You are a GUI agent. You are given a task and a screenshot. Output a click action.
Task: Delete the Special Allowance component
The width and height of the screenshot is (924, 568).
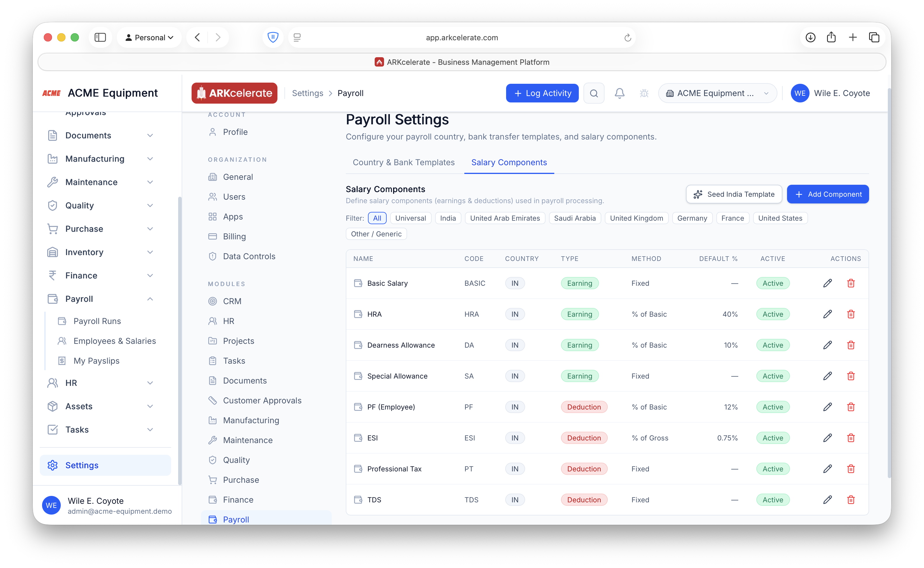click(x=851, y=376)
